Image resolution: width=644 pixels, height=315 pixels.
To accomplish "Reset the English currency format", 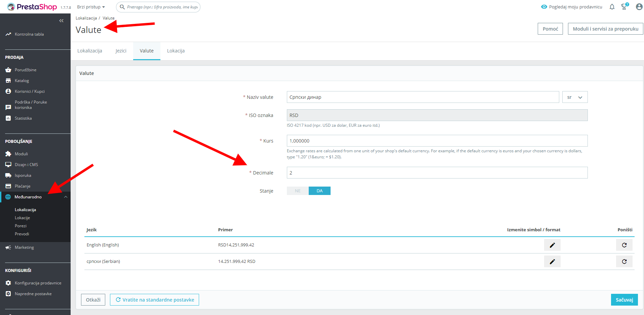I will pyautogui.click(x=624, y=245).
